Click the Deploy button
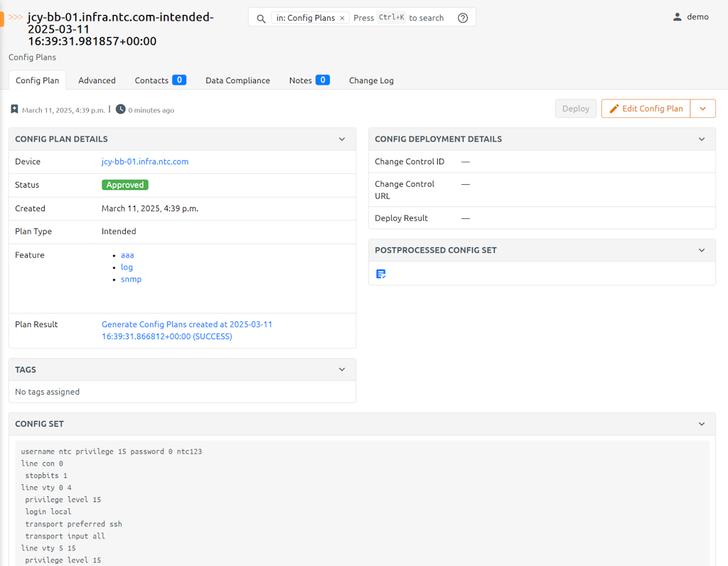Screen dimensions: 728x566 [x=575, y=108]
